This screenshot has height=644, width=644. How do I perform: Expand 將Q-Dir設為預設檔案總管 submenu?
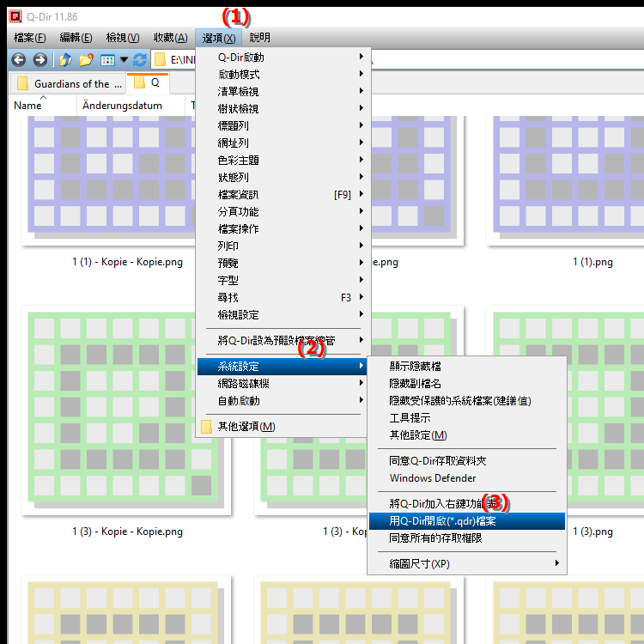(x=283, y=341)
